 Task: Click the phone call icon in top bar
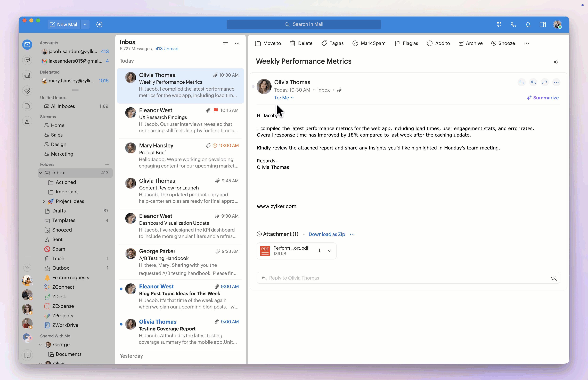513,24
